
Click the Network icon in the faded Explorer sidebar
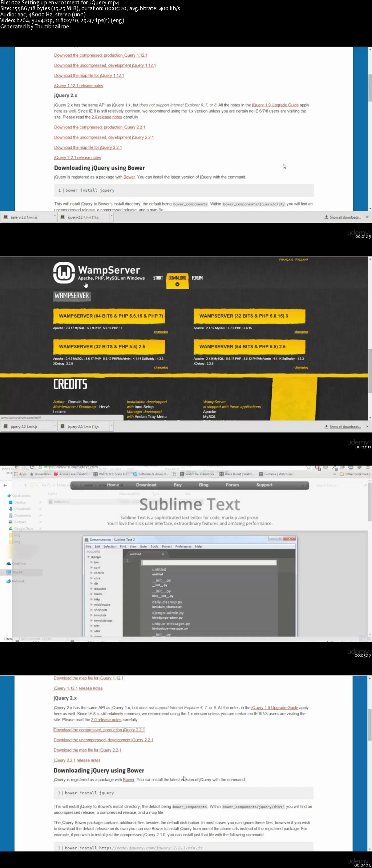click(9, 581)
